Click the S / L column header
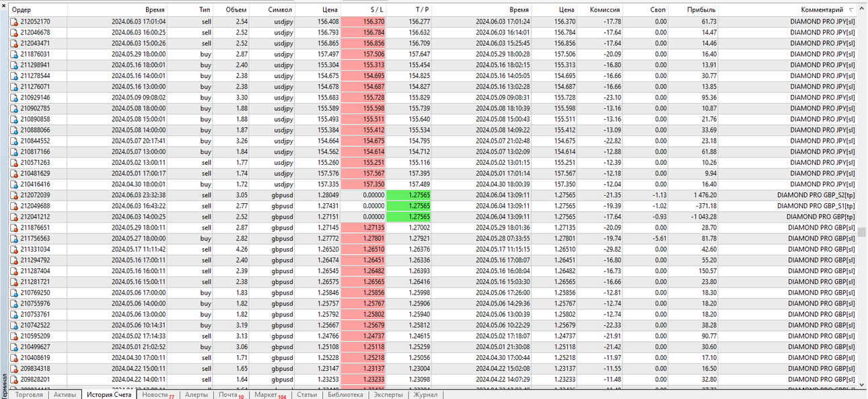The image size is (868, 399). pos(364,10)
